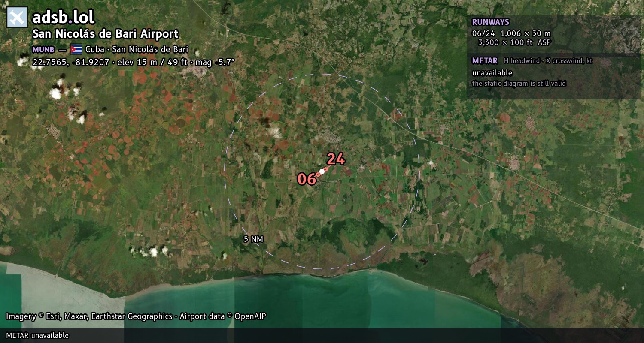
Task: Click the Imagery © Esri attribution text
Action: pos(136,316)
